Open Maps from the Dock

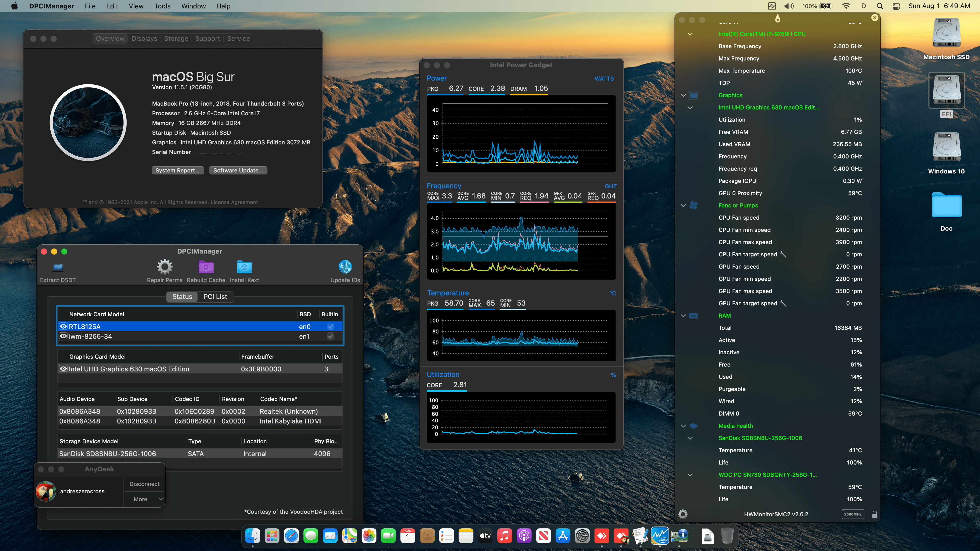click(350, 536)
